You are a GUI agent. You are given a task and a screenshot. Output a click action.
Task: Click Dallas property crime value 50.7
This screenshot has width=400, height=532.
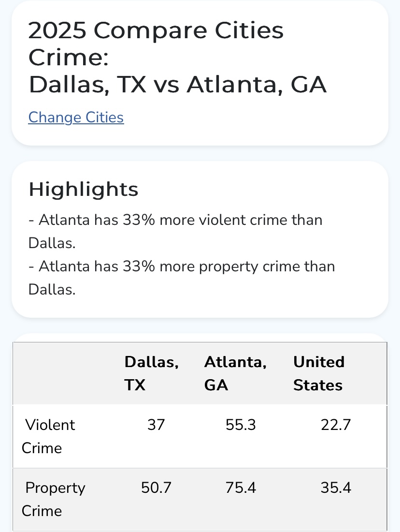tap(156, 488)
